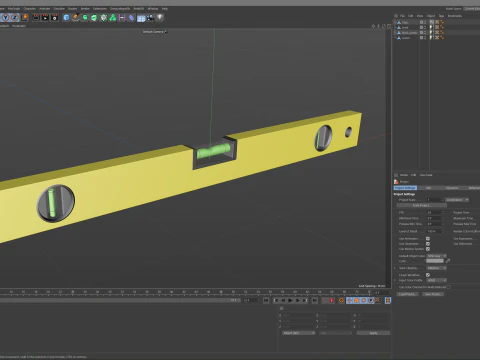The height and width of the screenshot is (360, 480).
Task: Toggle the Z axis lock icon
Action: tap(15, 17)
